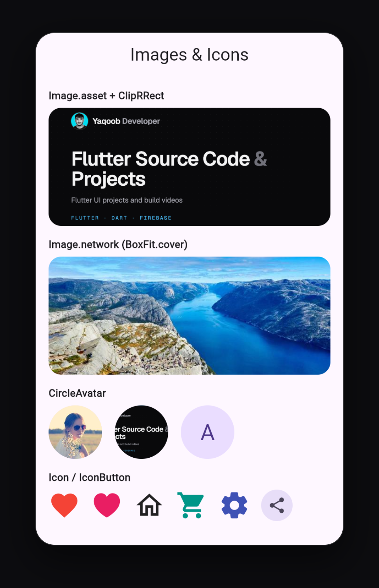379x588 pixels.
Task: Click the CircleAvatar section heading
Action: [x=77, y=393]
